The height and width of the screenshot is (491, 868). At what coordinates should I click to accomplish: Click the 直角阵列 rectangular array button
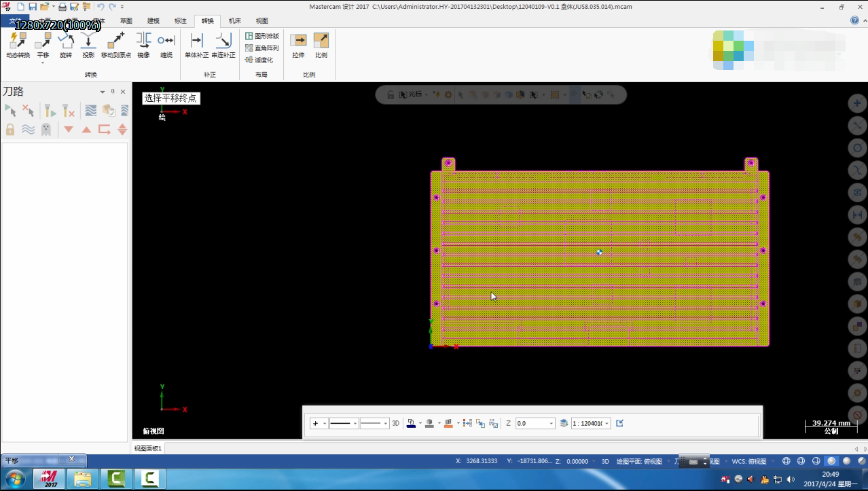click(262, 48)
